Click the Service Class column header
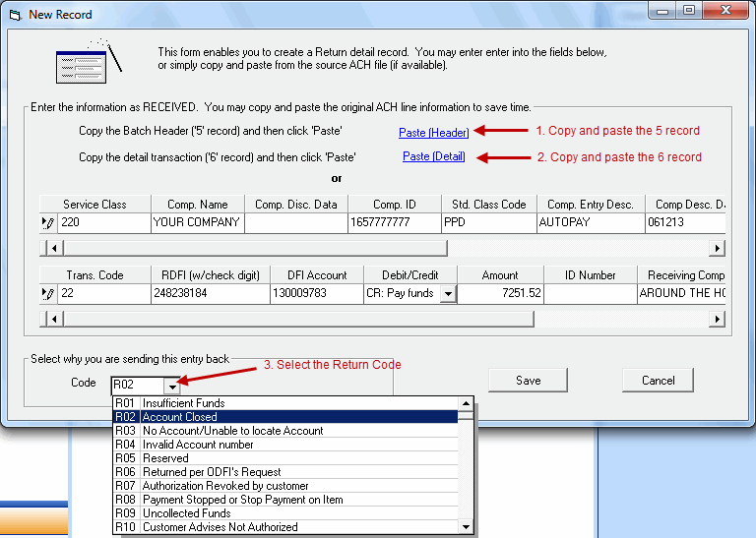The height and width of the screenshot is (538, 756). click(94, 205)
